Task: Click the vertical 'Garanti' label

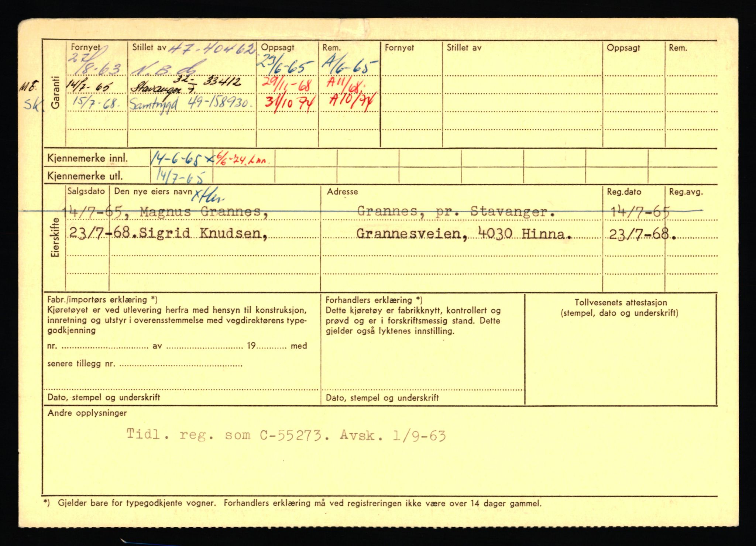Action: click(x=55, y=92)
